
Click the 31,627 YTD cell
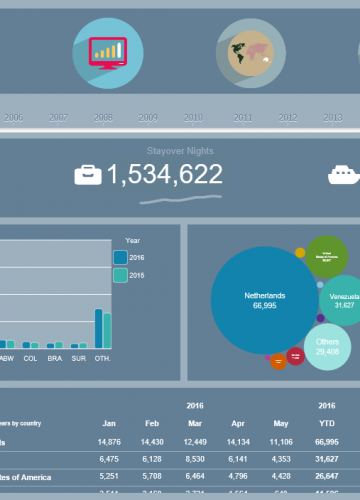coord(327,459)
